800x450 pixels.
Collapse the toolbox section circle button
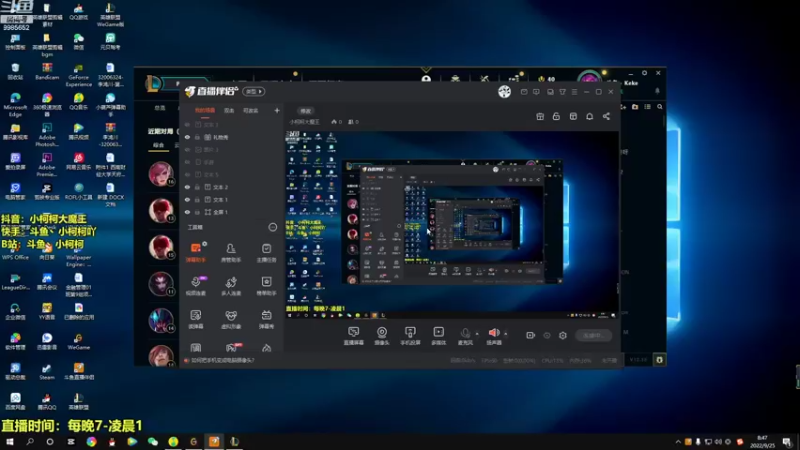pyautogui.click(x=272, y=227)
